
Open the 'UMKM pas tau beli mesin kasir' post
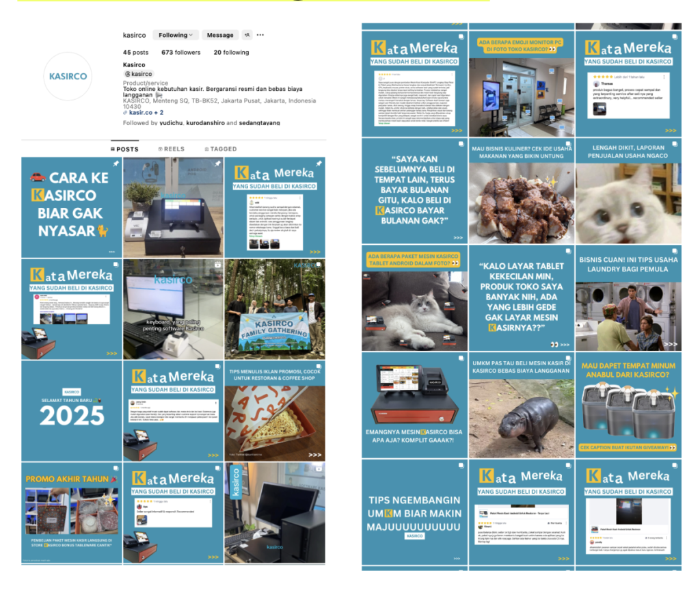pos(522,405)
